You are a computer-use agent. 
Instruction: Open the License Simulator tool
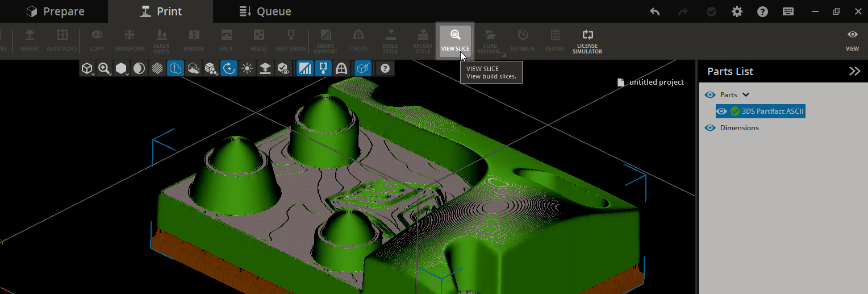(589, 41)
